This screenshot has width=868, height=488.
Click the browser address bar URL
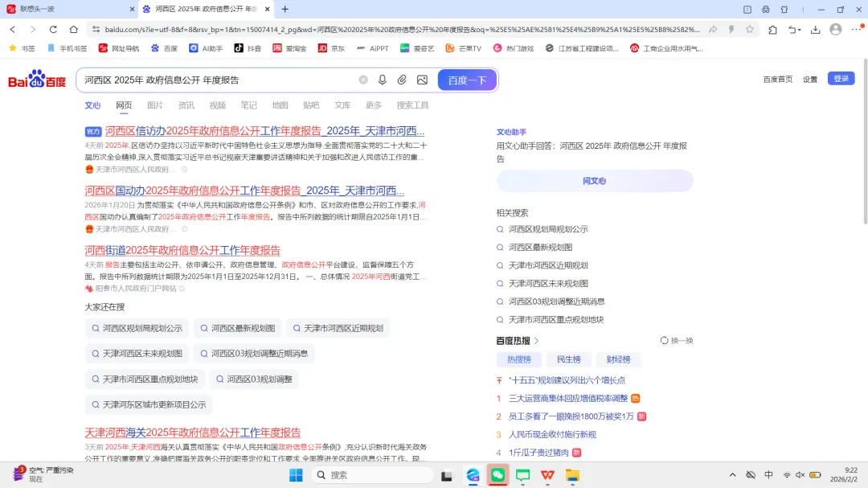[x=402, y=30]
